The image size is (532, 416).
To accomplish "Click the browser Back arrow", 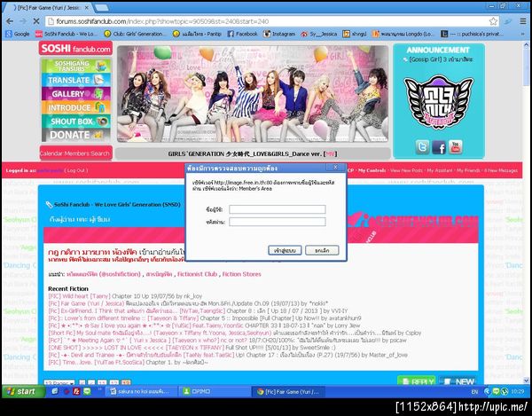I will 10,21.
